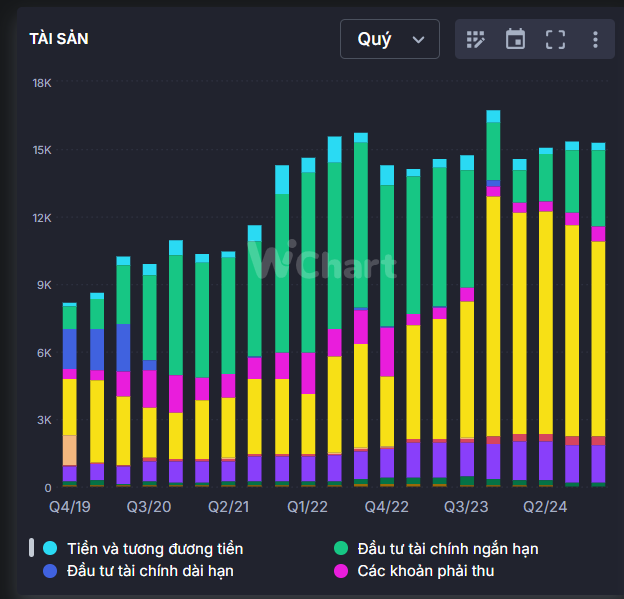Open the three-dot more options menu
Image resolution: width=624 pixels, height=599 pixels.
(x=595, y=40)
